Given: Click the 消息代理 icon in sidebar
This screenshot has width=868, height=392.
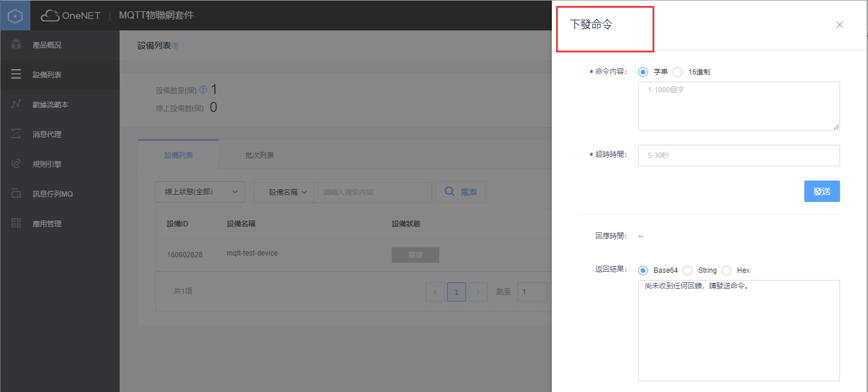Looking at the screenshot, I should [17, 134].
